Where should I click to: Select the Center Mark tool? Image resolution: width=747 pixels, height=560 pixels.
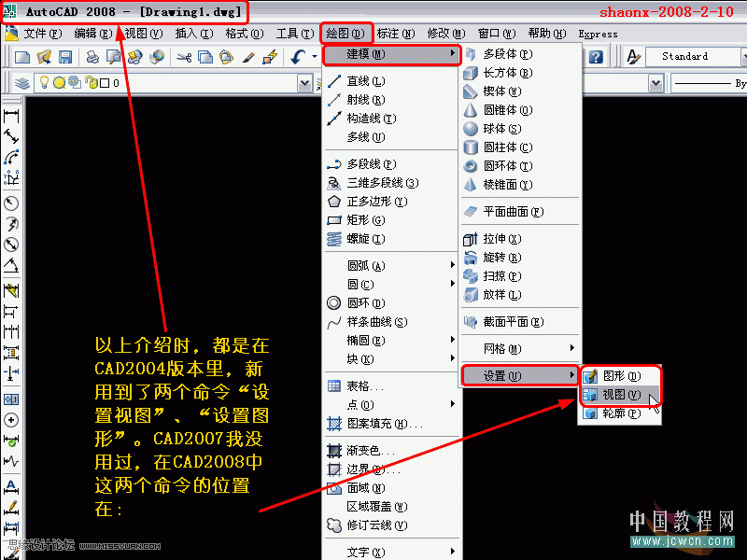pyautogui.click(x=11, y=420)
